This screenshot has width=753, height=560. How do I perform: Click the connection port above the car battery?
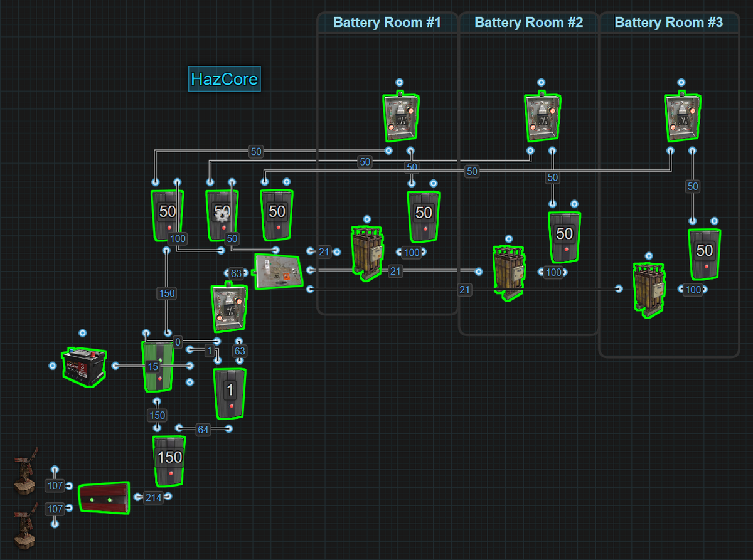[82, 333]
